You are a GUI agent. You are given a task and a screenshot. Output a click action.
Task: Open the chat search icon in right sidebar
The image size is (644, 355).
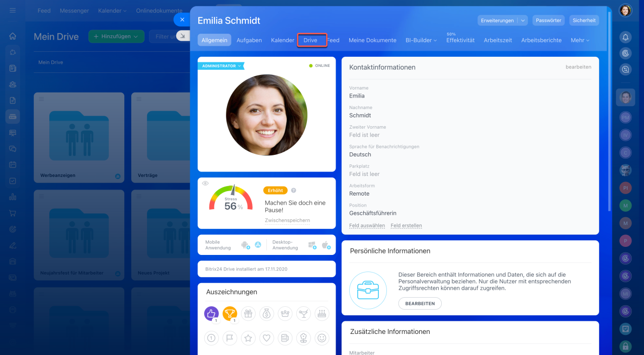625,69
